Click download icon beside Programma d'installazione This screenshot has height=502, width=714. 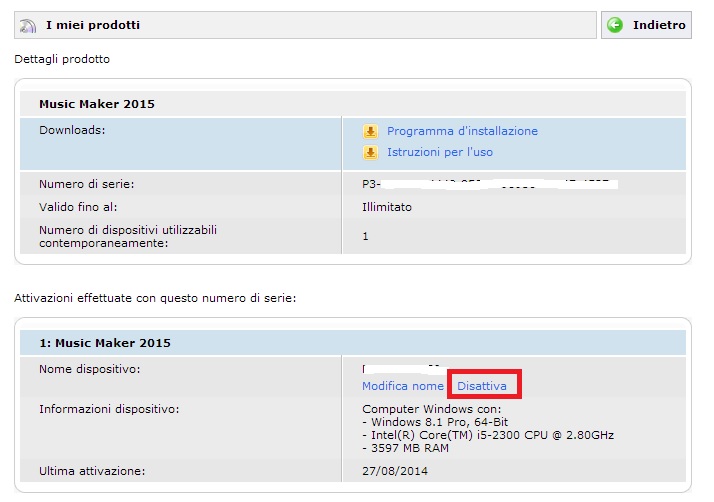[x=370, y=132]
